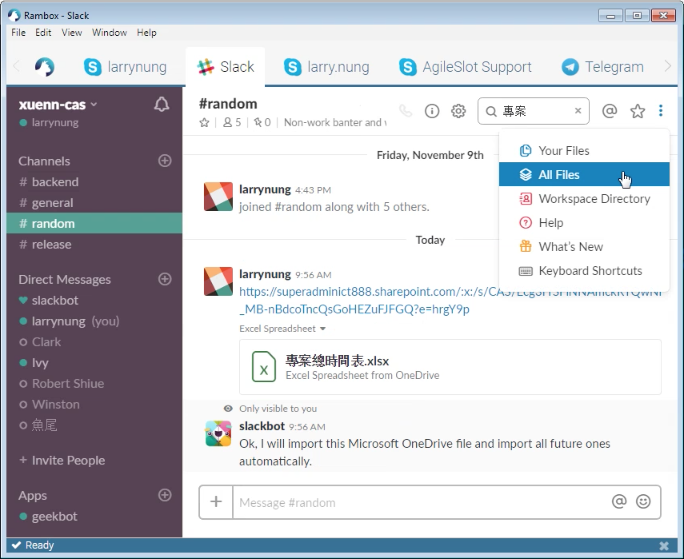
Task: Start a new direct message plus icon
Action: click(164, 279)
